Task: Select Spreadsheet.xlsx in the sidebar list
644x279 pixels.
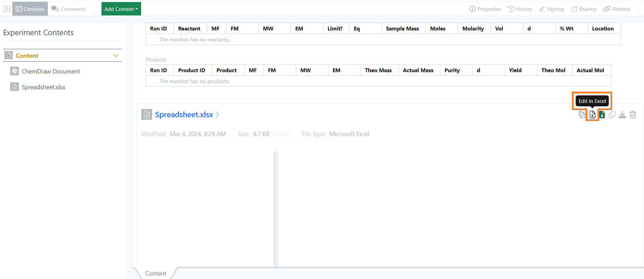Action: pos(43,87)
